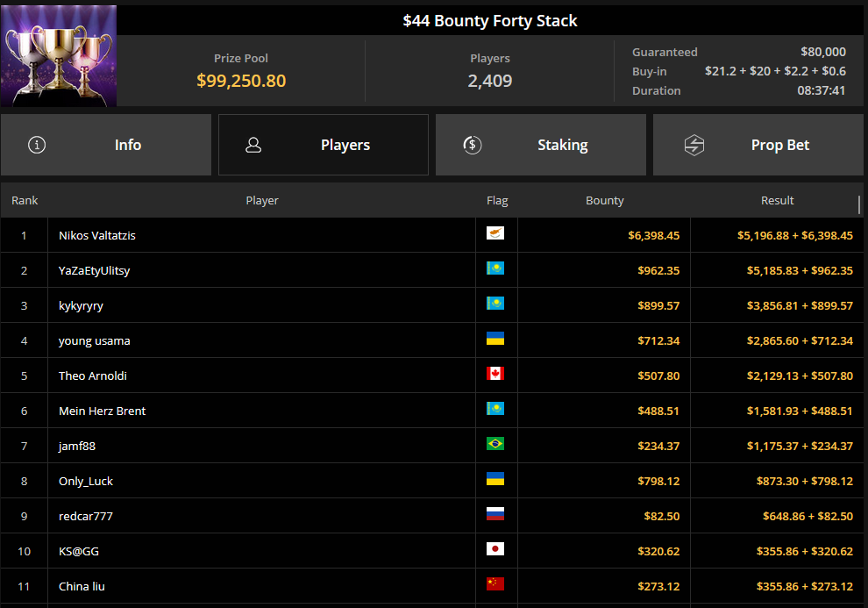
Task: Sort by the Bounty column header
Action: pos(604,201)
